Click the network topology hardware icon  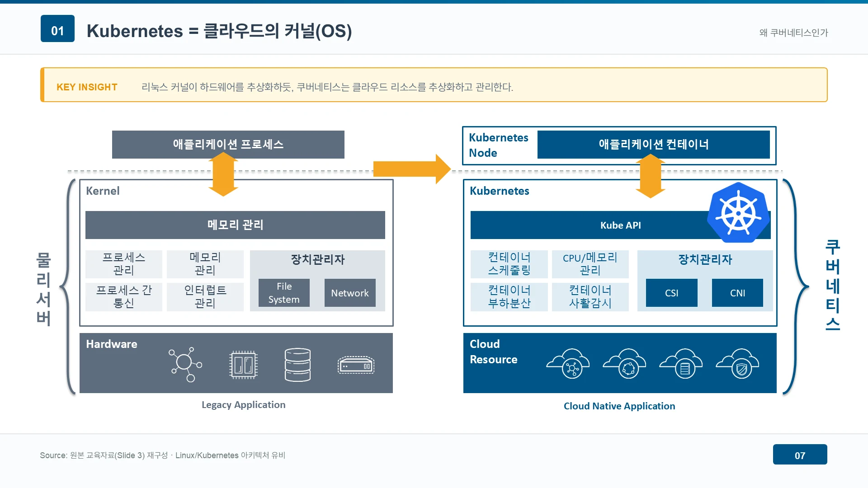tap(185, 365)
